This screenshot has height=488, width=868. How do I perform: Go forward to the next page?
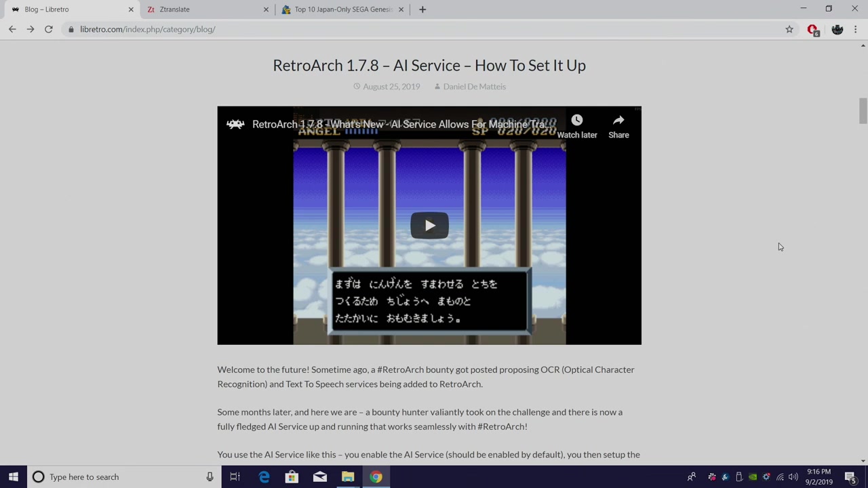click(x=31, y=29)
